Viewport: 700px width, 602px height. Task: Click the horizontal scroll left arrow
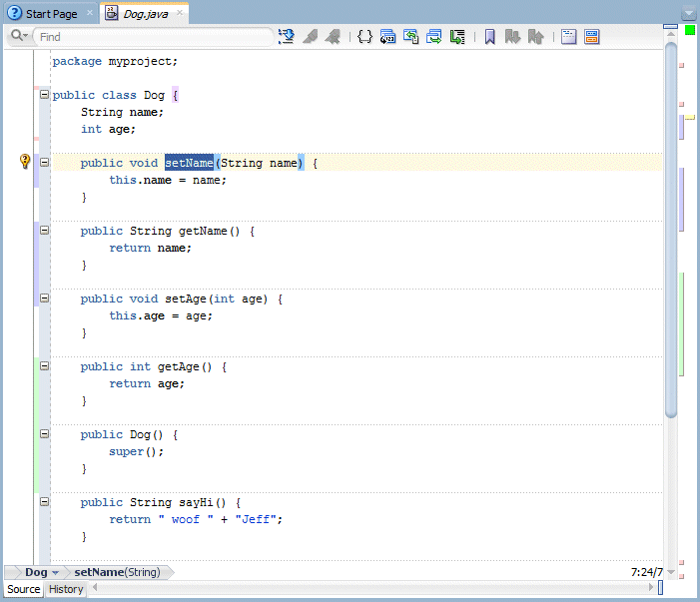click(x=95, y=588)
